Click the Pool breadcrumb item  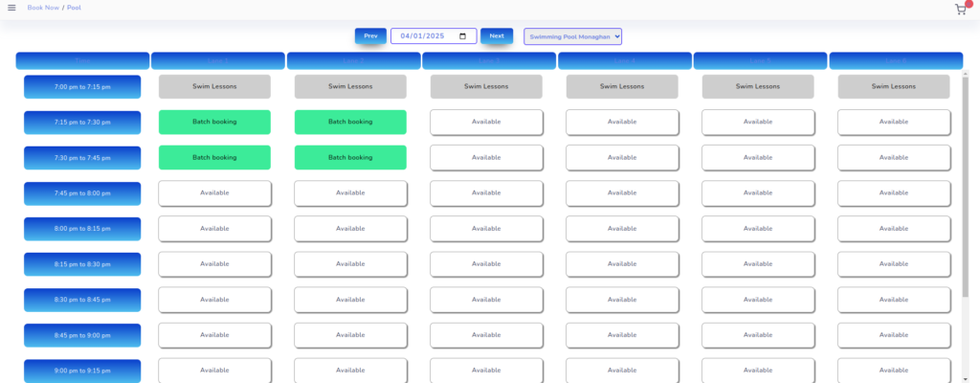[74, 8]
